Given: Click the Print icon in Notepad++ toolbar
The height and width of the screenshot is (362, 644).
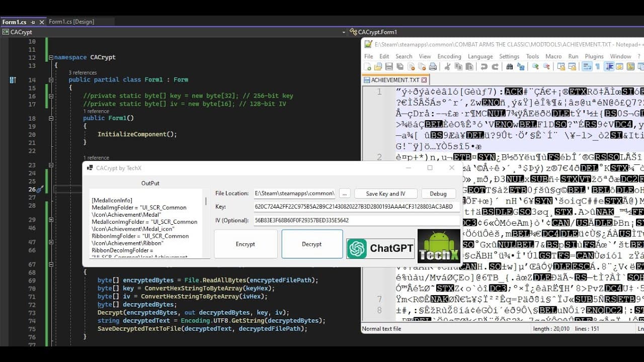Looking at the screenshot, I should tap(432, 67).
